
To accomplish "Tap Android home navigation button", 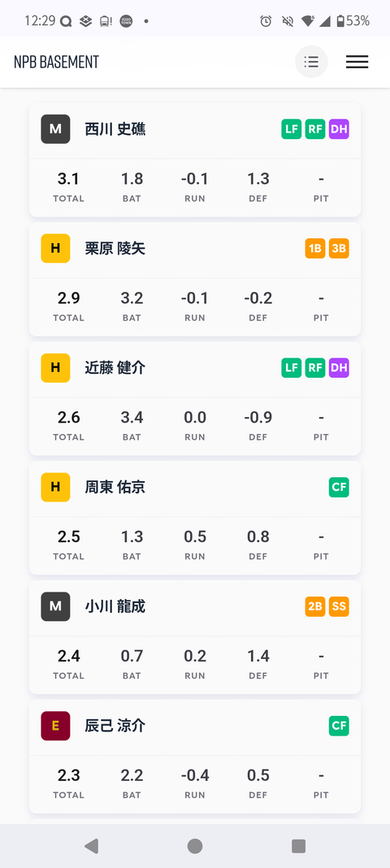I will [x=195, y=846].
